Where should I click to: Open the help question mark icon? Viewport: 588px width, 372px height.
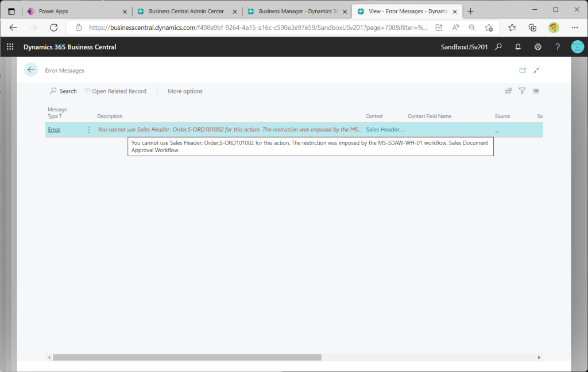[x=558, y=47]
